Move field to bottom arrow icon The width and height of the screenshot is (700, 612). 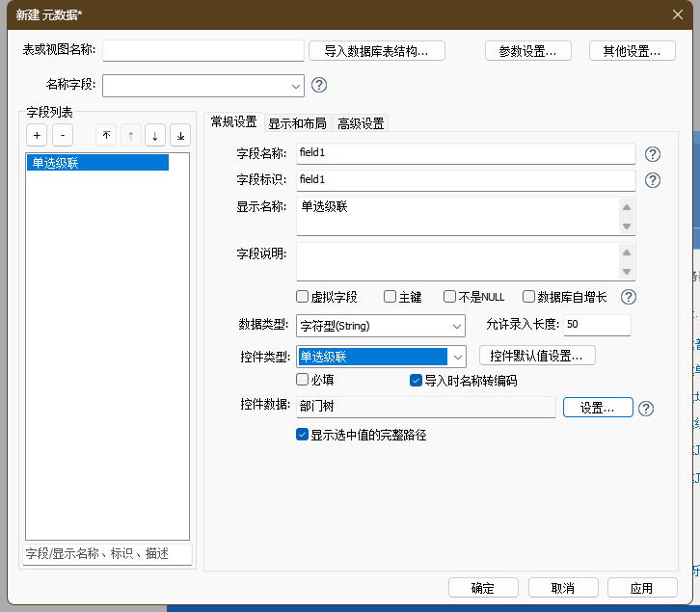(180, 135)
